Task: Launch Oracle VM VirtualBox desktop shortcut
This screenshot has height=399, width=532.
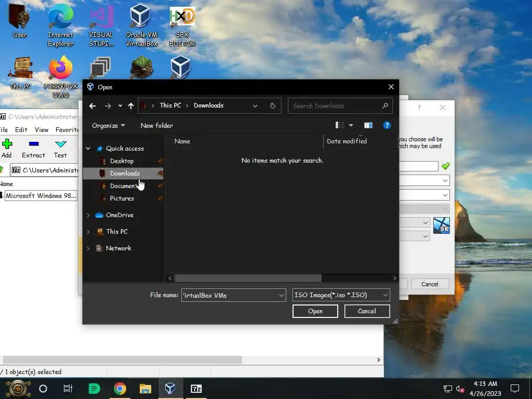Action: tap(141, 24)
